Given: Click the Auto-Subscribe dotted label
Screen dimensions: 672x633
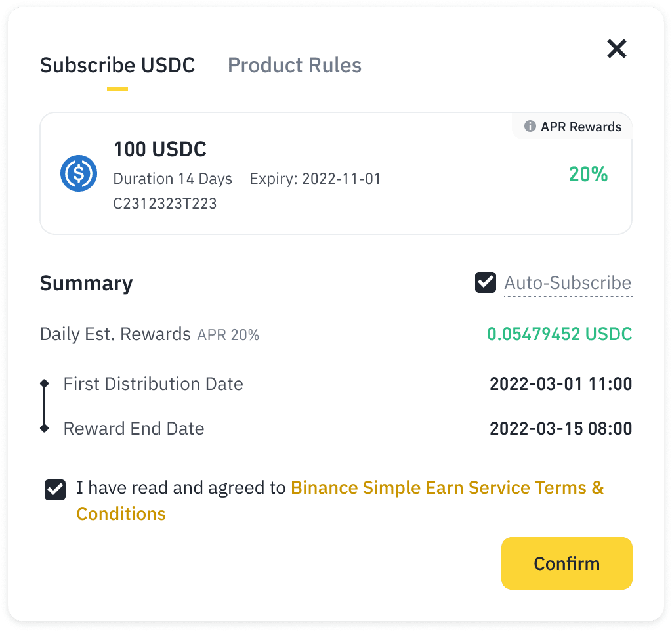Looking at the screenshot, I should (568, 283).
